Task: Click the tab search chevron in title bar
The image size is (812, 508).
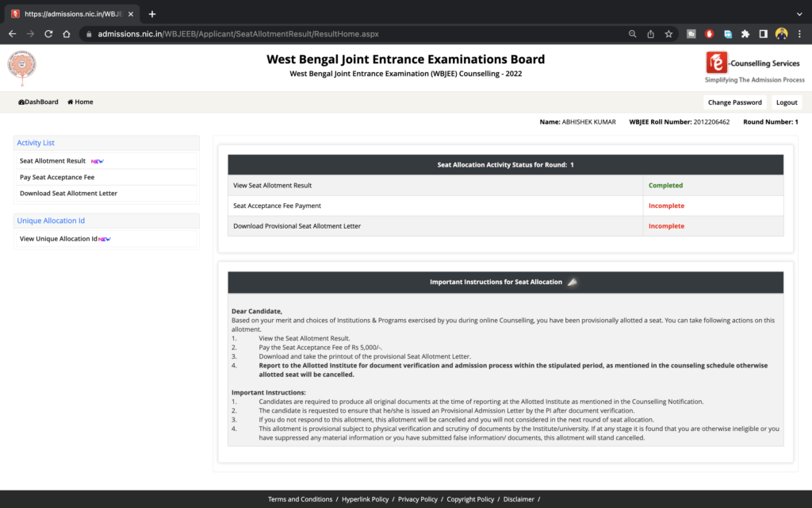Action: [x=799, y=14]
